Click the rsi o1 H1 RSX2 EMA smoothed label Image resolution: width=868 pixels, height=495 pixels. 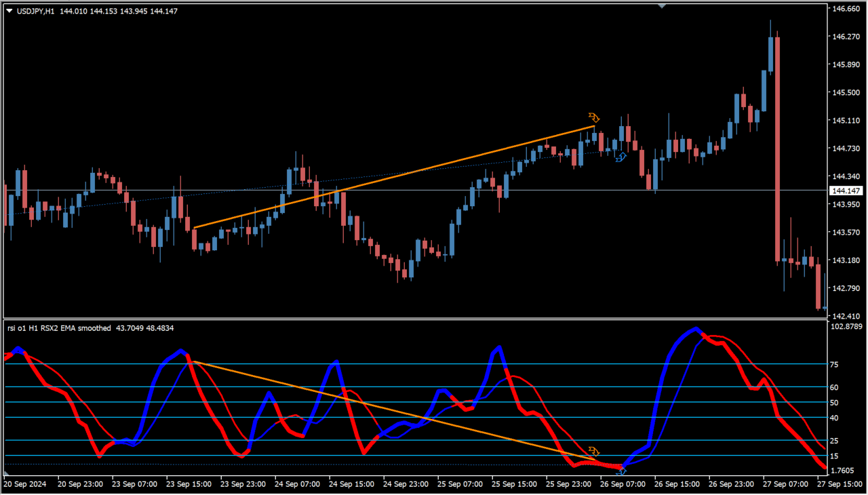[x=59, y=328]
